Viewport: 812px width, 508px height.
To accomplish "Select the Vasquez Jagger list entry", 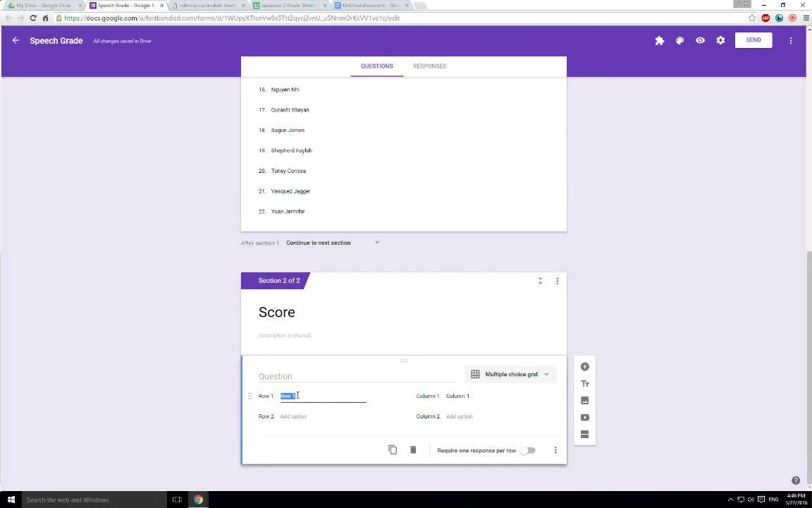I will click(290, 191).
